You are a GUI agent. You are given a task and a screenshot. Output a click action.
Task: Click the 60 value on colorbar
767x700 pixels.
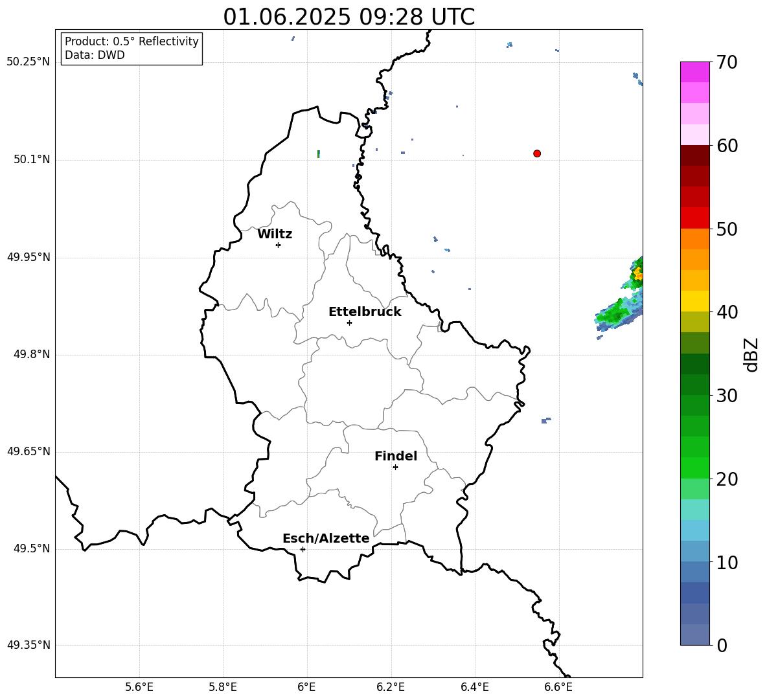click(727, 146)
